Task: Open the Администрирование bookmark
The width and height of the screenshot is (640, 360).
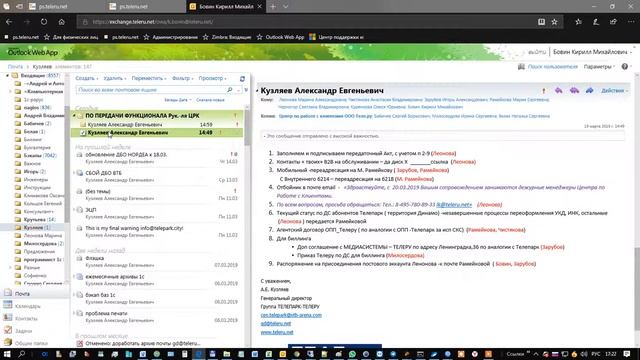Action: click(171, 37)
